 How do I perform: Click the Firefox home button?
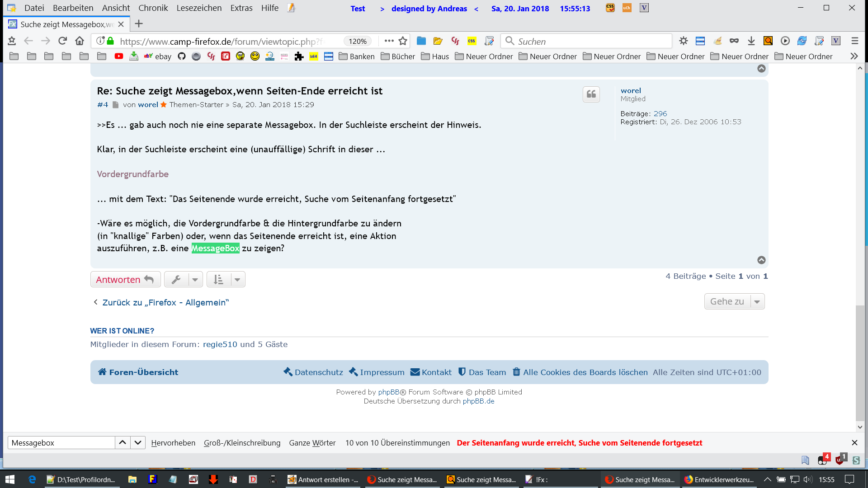click(x=80, y=41)
